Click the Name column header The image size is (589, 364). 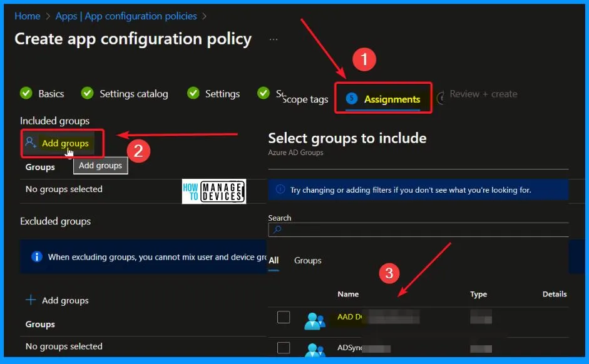coord(348,294)
